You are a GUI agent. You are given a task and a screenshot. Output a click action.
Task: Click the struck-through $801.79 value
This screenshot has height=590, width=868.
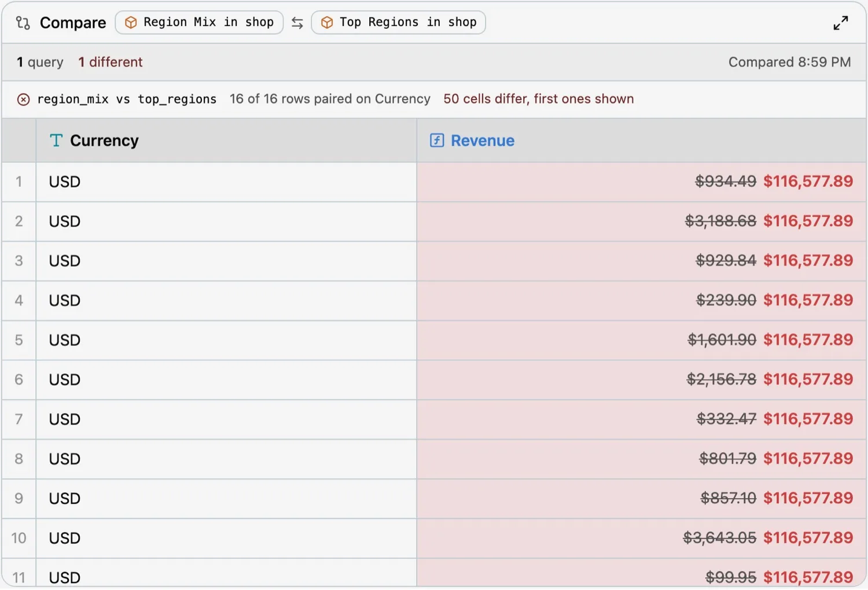pos(728,459)
